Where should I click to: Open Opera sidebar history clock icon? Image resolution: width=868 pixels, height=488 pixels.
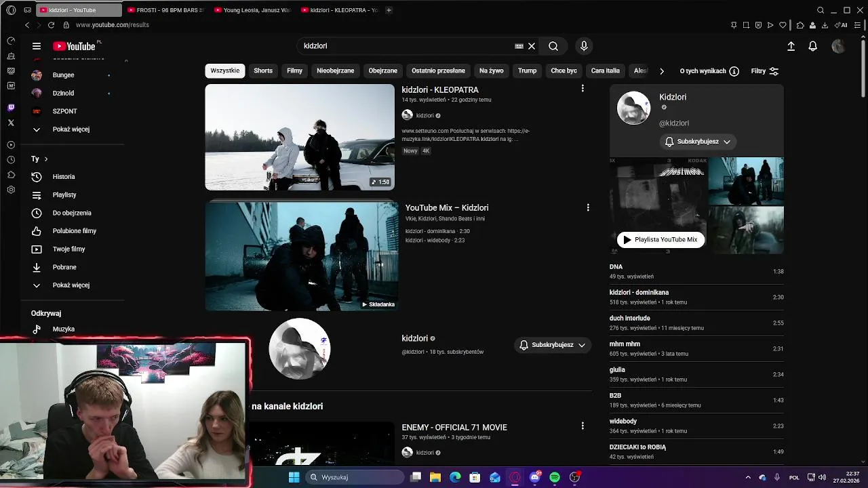coord(11,160)
